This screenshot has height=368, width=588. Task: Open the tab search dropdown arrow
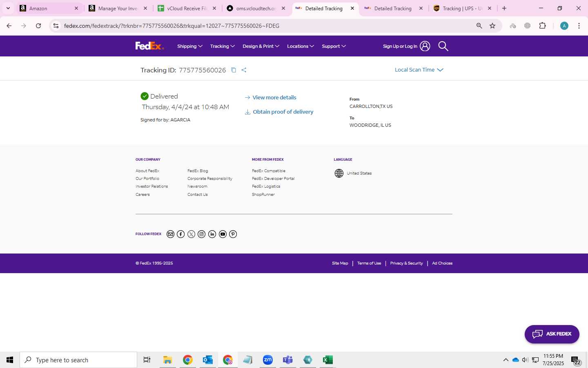[8, 8]
